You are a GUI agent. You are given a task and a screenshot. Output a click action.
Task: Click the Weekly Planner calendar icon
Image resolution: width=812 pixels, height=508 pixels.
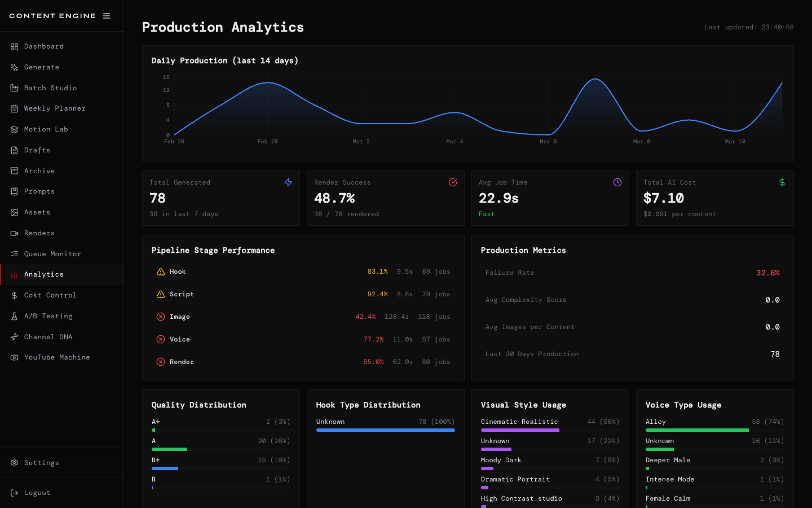click(x=14, y=108)
